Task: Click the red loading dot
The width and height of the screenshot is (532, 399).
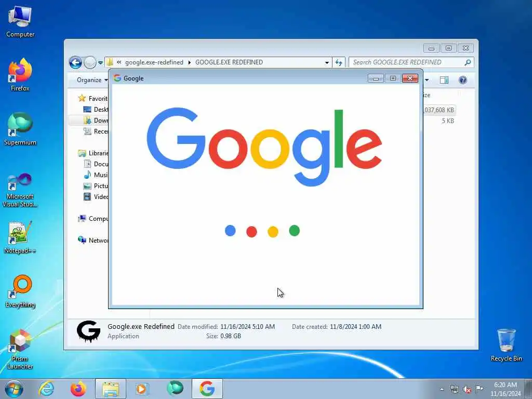Action: click(x=251, y=232)
